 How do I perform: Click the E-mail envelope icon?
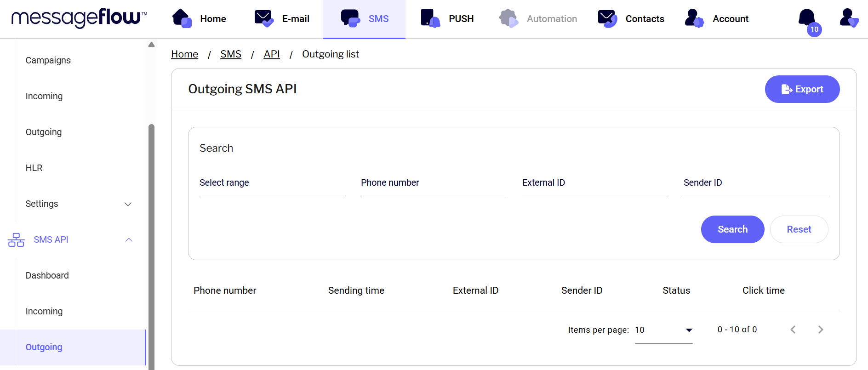(x=264, y=19)
